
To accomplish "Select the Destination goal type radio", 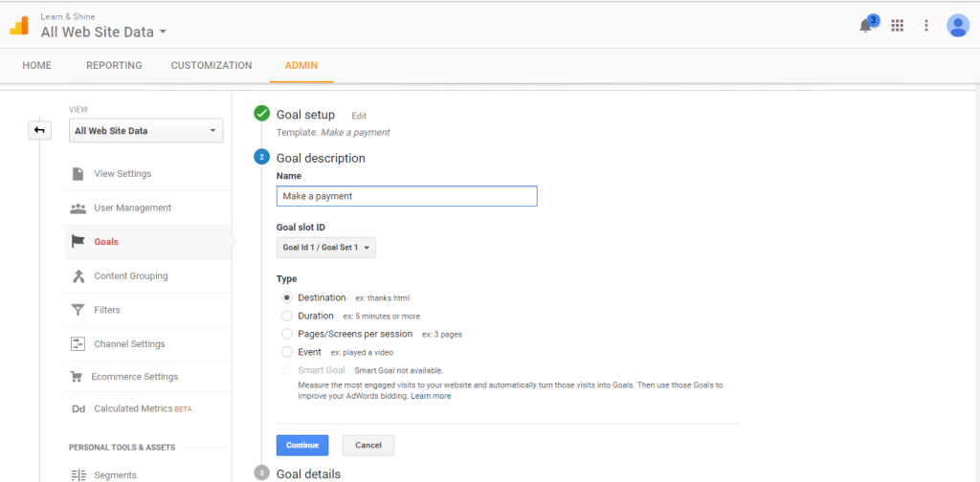I will coord(287,297).
